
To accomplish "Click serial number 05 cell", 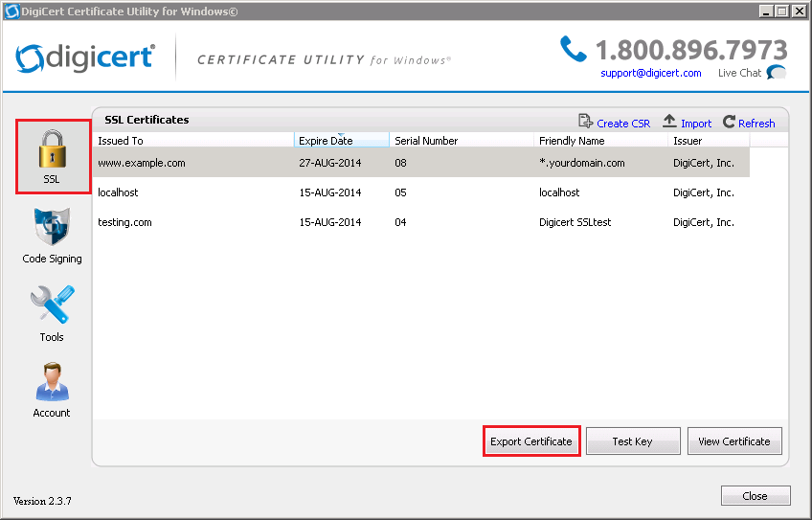I will tap(400, 192).
